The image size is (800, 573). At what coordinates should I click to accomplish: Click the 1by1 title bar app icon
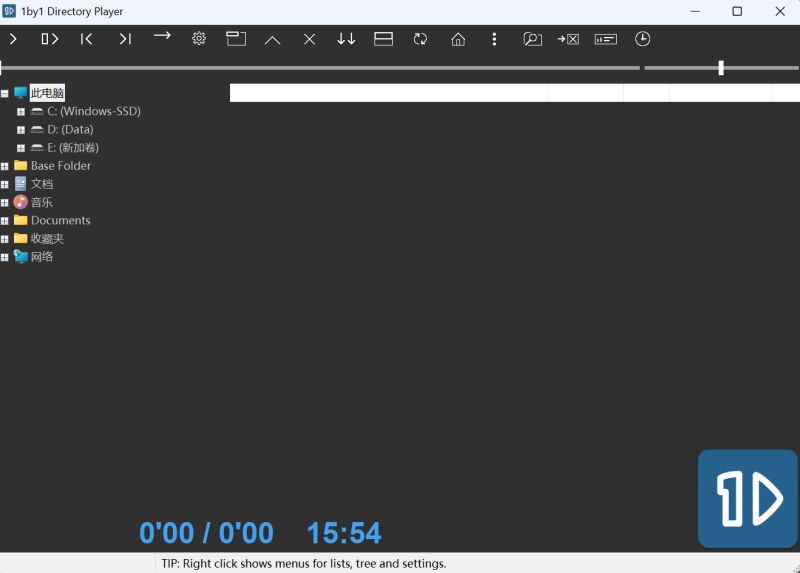tap(9, 11)
